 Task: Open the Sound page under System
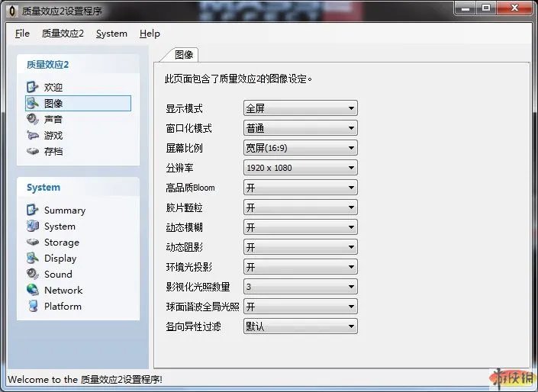pyautogui.click(x=58, y=274)
